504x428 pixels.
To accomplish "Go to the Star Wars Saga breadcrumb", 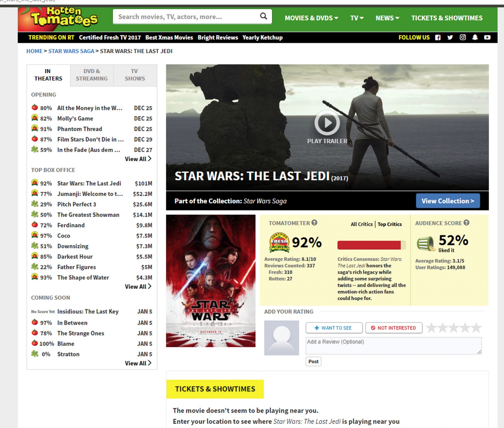I will pos(71,51).
